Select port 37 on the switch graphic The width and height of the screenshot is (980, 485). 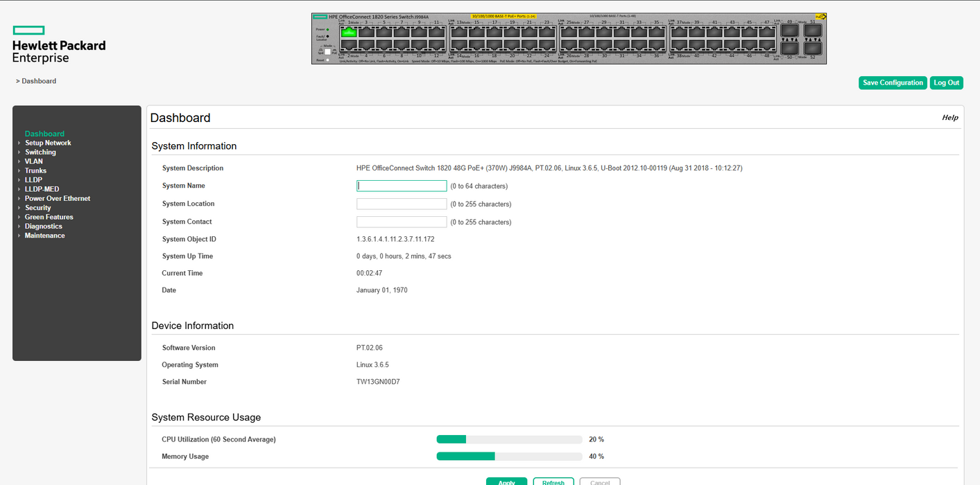679,32
